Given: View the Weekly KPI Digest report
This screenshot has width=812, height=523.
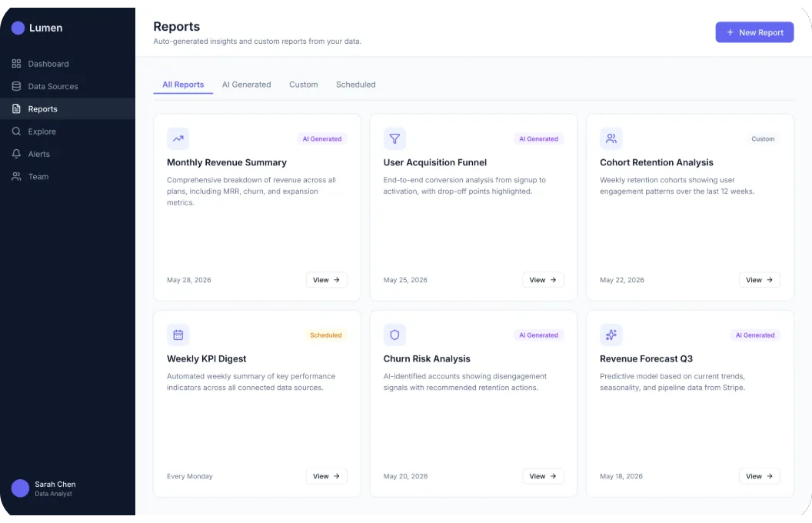Looking at the screenshot, I should click(326, 476).
